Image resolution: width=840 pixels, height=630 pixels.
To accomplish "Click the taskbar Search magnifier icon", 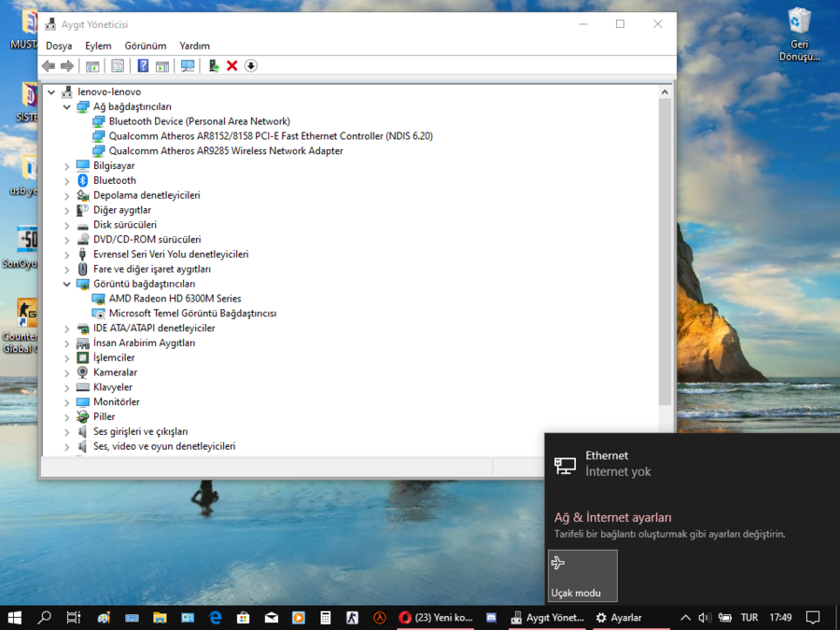I will click(45, 618).
